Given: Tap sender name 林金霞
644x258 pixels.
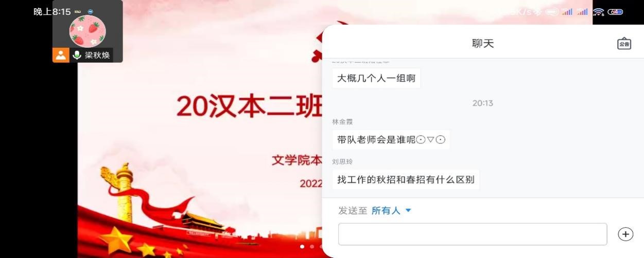Looking at the screenshot, I should 342,122.
